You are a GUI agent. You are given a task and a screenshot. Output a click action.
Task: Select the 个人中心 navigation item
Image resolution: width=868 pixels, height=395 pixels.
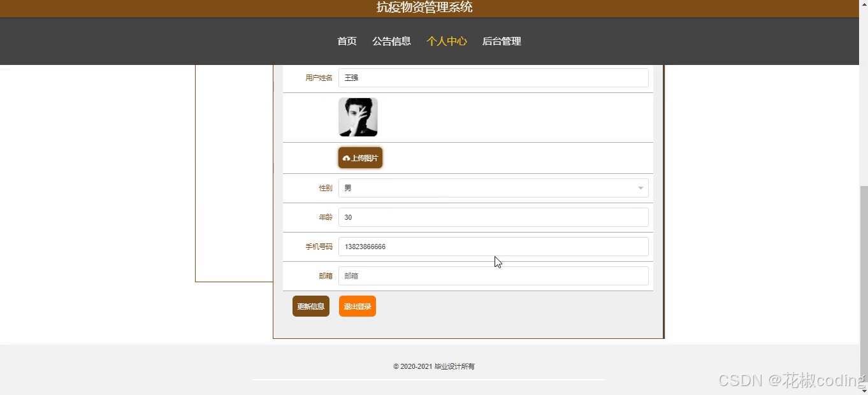pyautogui.click(x=446, y=40)
